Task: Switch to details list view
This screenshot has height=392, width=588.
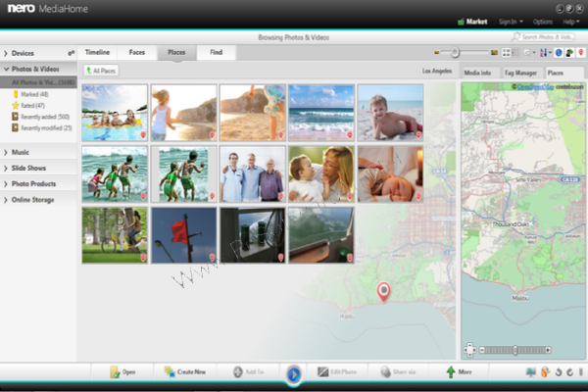Action: pos(515,53)
